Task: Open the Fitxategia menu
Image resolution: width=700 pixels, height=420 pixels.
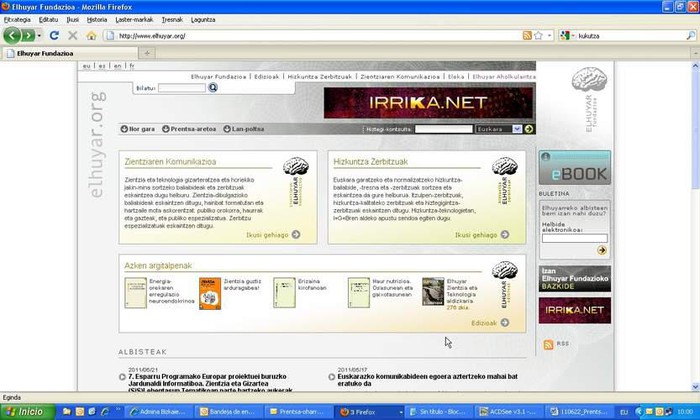Action: coord(17,20)
